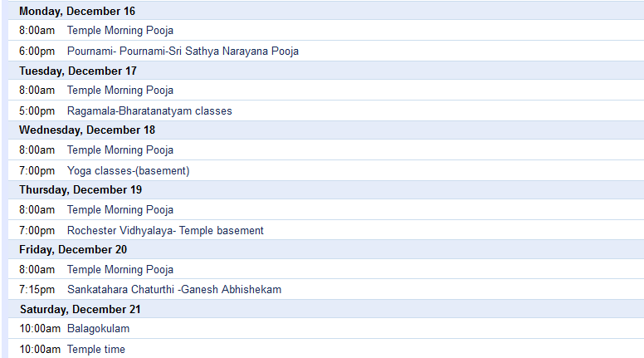
Task: Open the Ragamala-Bharatanatyam classes event
Action: (149, 111)
